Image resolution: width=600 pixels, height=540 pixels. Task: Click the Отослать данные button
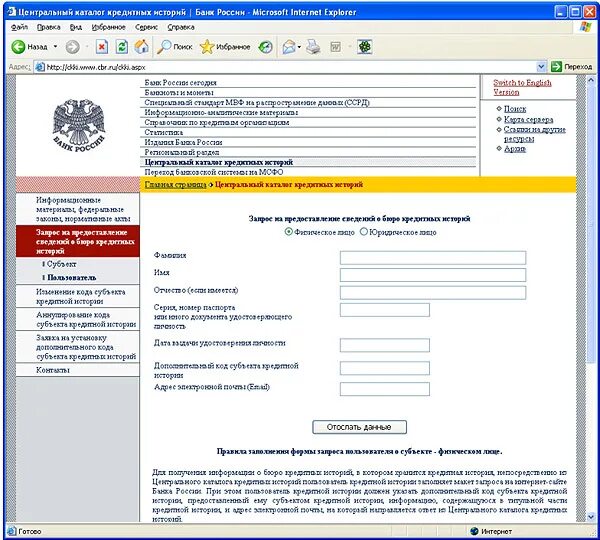(359, 427)
